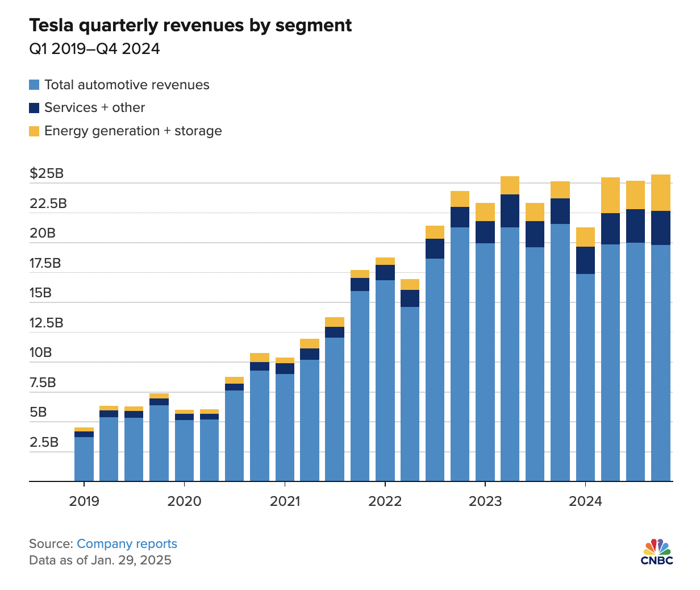Viewport: 700px width, 590px height.
Task: Open the Company reports source link
Action: pyautogui.click(x=127, y=544)
